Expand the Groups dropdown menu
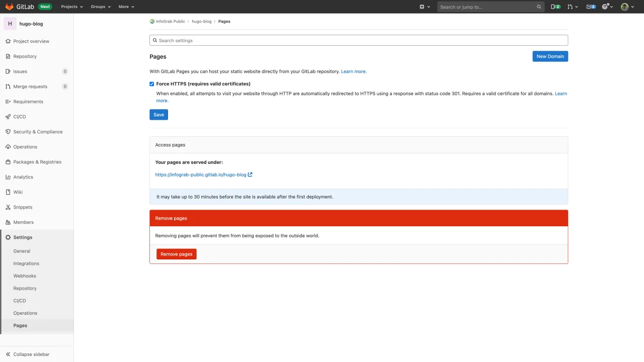 click(101, 7)
